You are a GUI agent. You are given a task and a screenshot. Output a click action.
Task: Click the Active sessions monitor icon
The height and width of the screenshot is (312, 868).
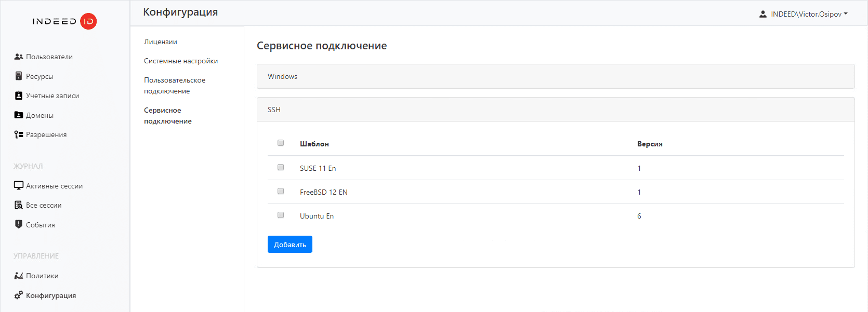coord(19,186)
